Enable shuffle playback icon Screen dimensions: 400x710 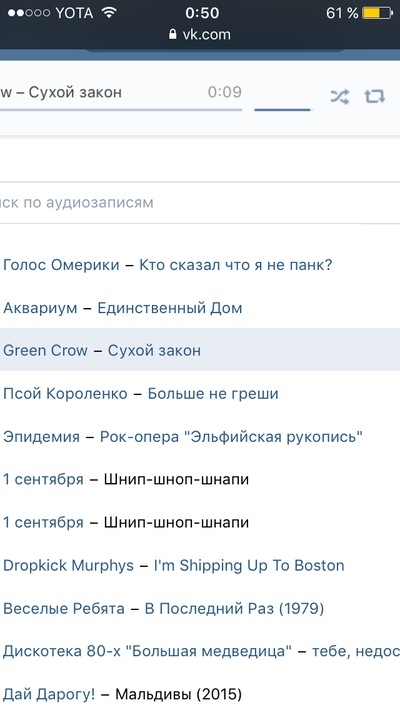pos(339,96)
